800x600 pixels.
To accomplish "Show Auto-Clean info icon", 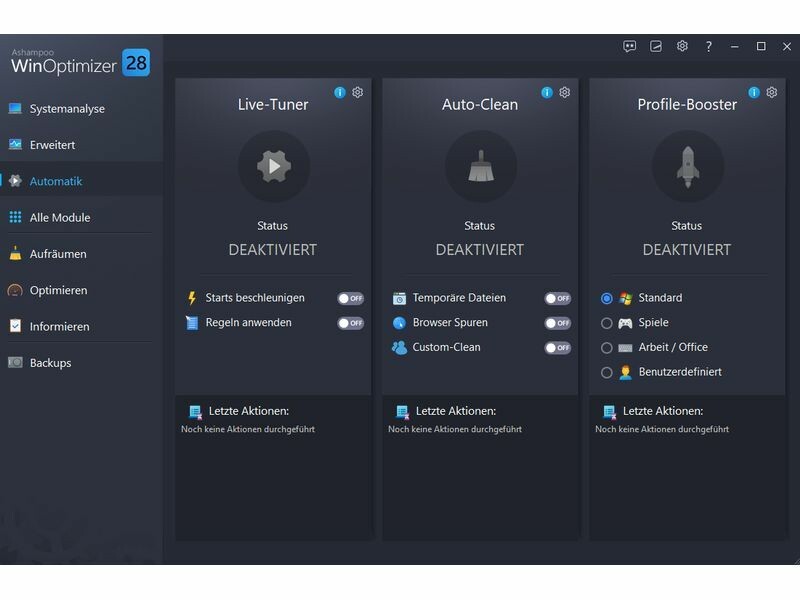I will (x=547, y=93).
